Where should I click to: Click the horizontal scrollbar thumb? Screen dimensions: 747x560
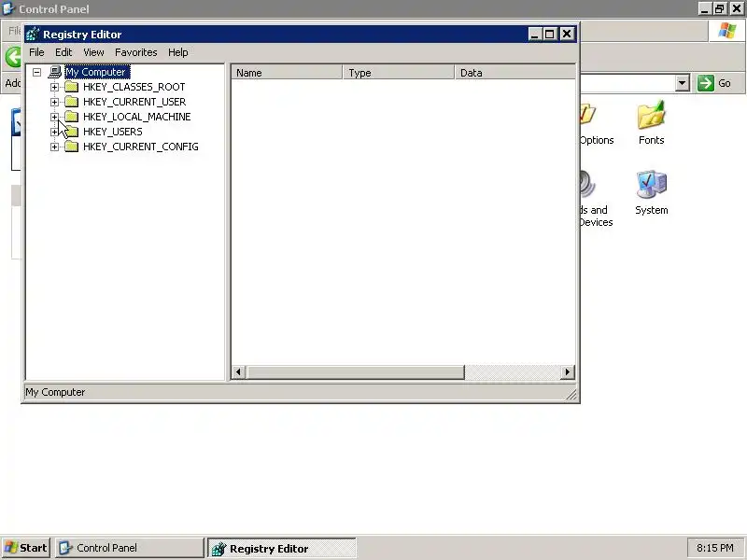point(355,371)
